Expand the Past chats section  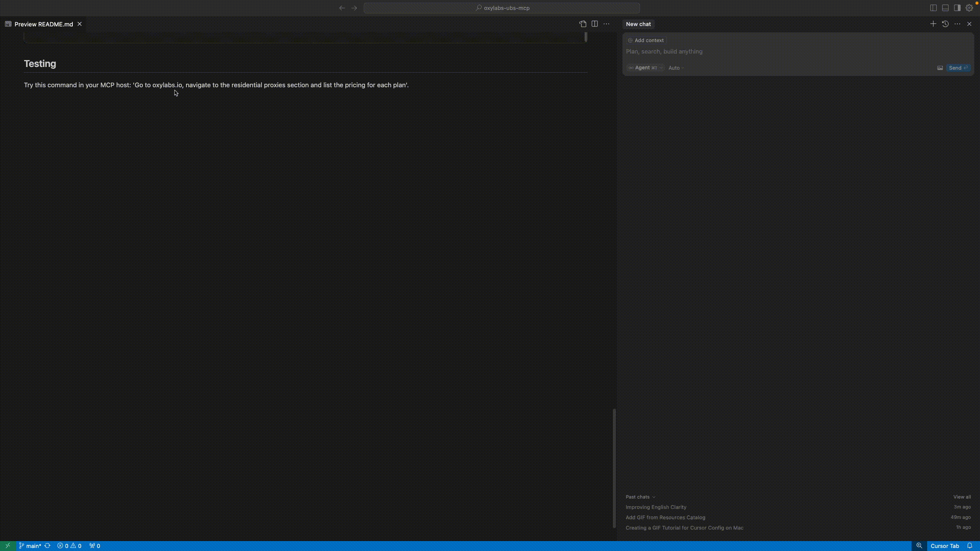(640, 497)
